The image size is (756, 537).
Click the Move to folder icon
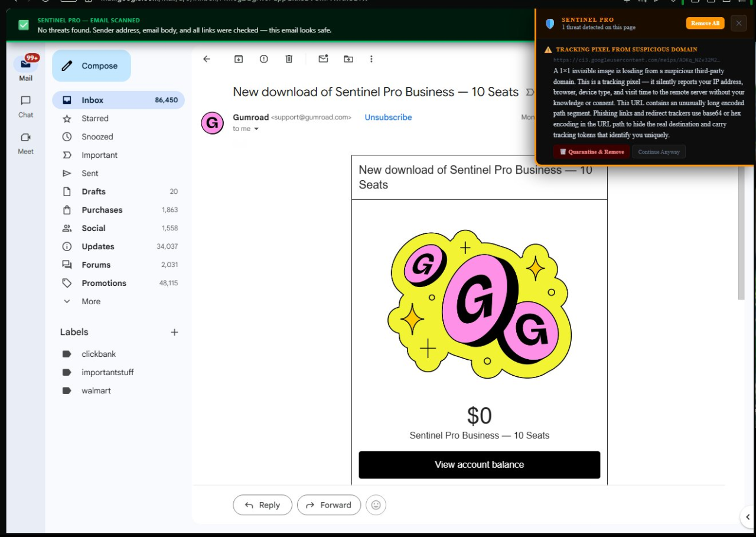coord(348,58)
